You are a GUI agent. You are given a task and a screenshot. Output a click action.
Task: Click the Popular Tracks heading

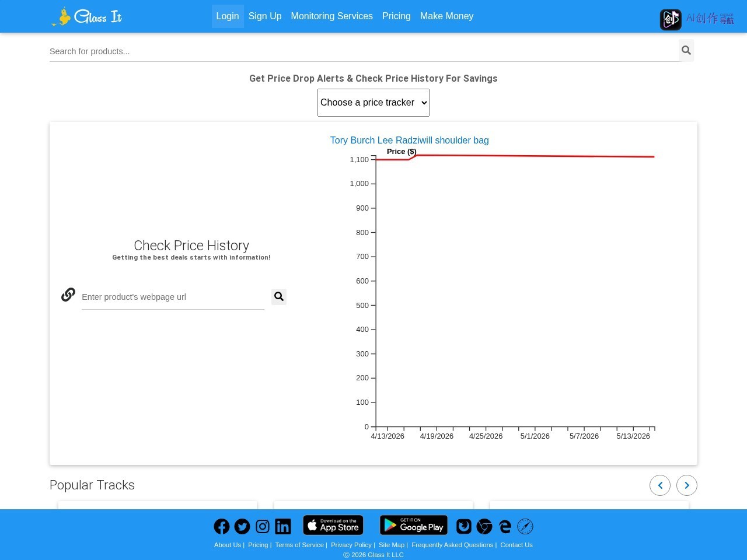[92, 485]
